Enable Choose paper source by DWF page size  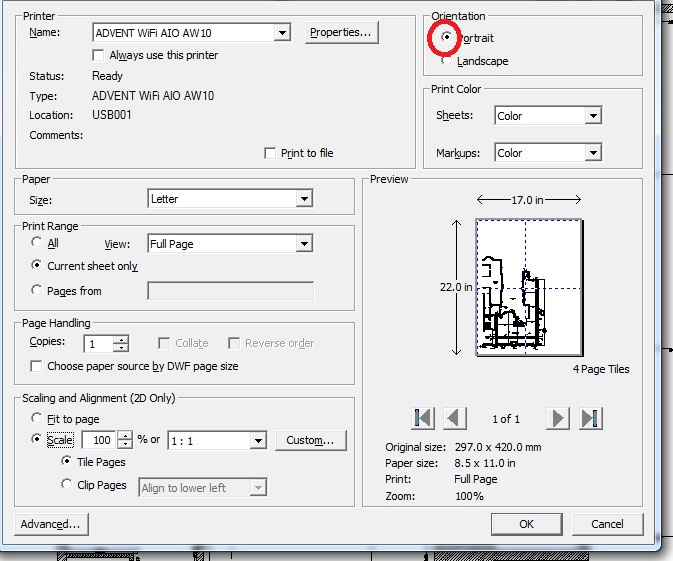click(36, 366)
